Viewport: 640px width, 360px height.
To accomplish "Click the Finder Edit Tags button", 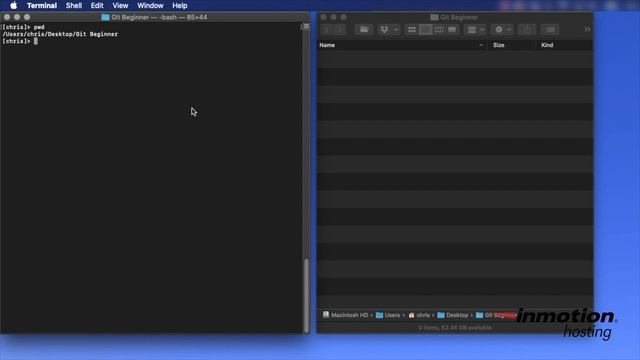I will [550, 29].
